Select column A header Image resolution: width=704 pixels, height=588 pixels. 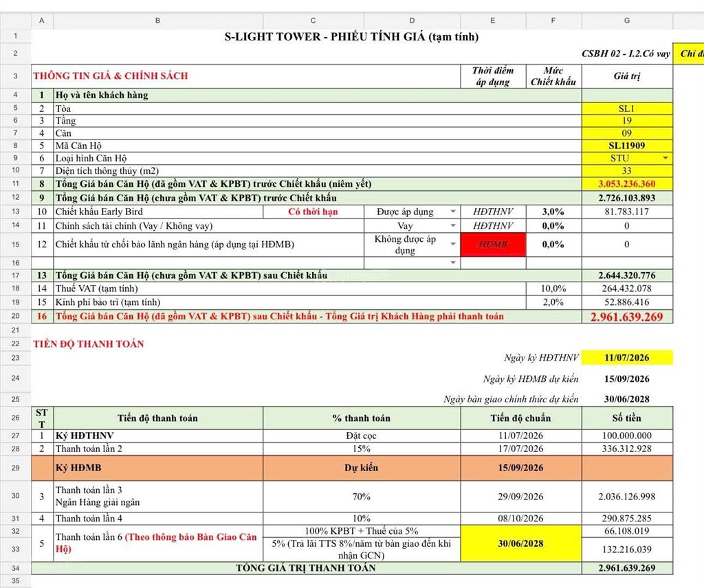[x=42, y=21]
